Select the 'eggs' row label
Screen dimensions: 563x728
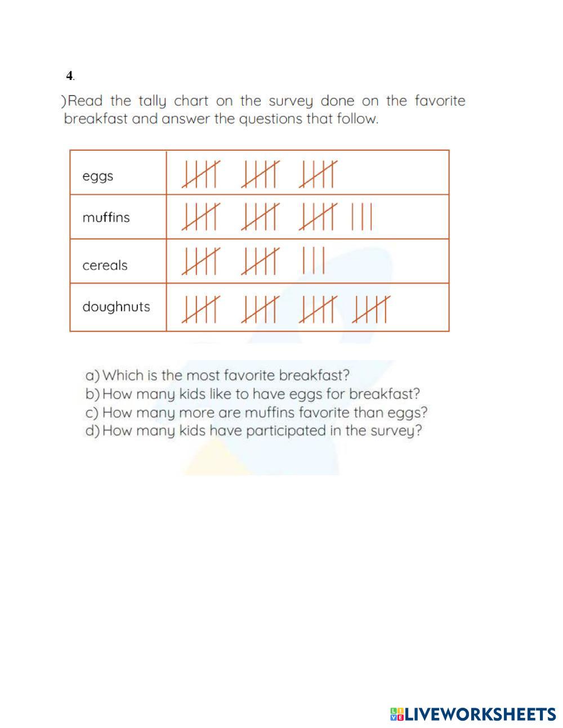98,176
